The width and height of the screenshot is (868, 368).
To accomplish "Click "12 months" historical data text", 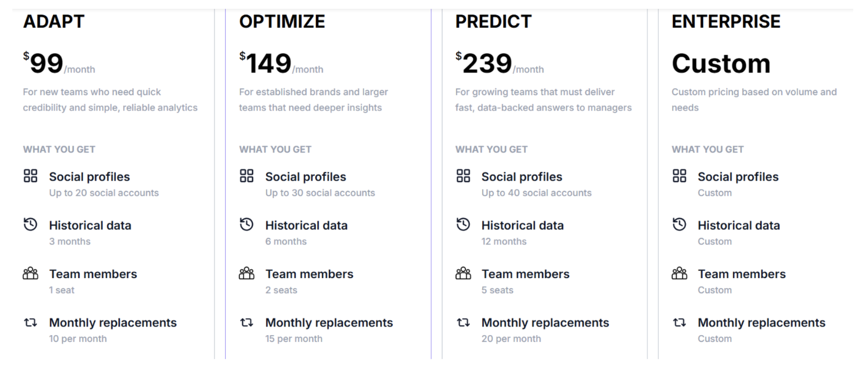I will click(x=504, y=241).
